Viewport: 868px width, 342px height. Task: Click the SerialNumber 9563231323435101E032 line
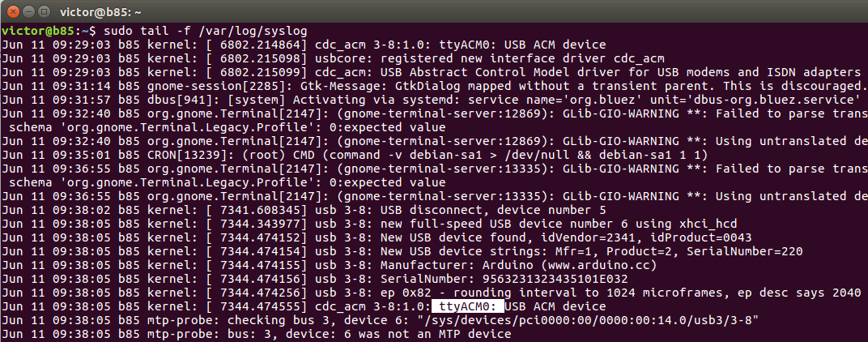point(314,279)
